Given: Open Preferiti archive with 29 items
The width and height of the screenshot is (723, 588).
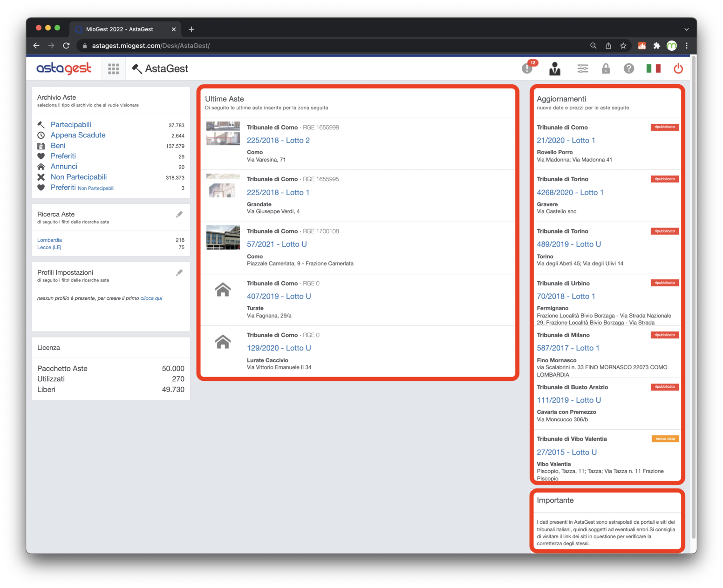Looking at the screenshot, I should click(x=63, y=156).
